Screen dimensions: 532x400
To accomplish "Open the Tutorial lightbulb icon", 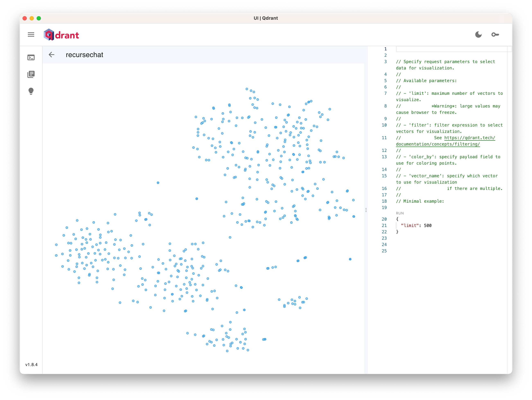I will 31,91.
